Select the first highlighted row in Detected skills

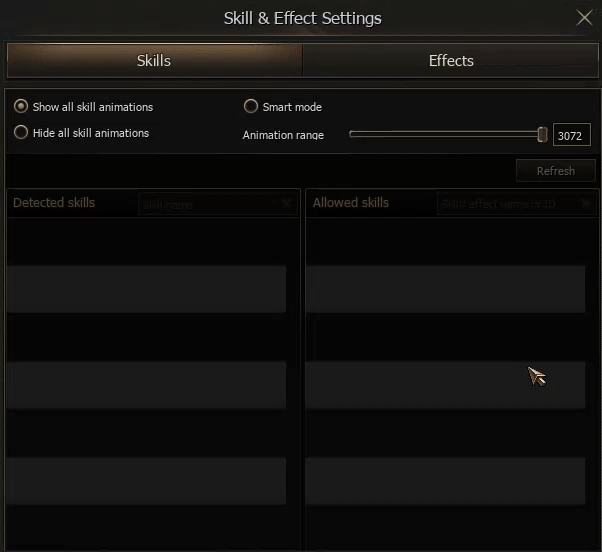click(146, 289)
